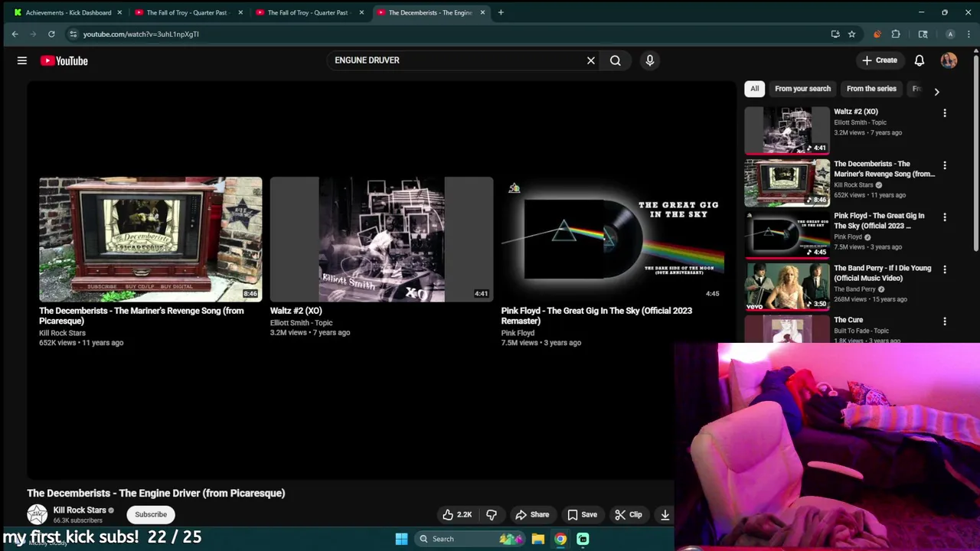
Task: Open more options for The Band Perry video
Action: click(x=945, y=269)
